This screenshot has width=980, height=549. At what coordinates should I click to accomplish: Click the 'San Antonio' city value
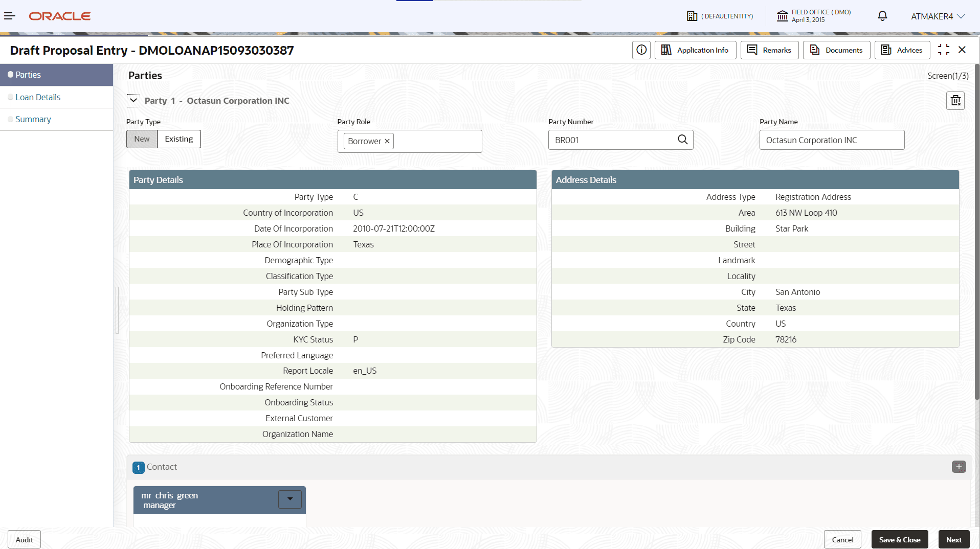tap(797, 292)
